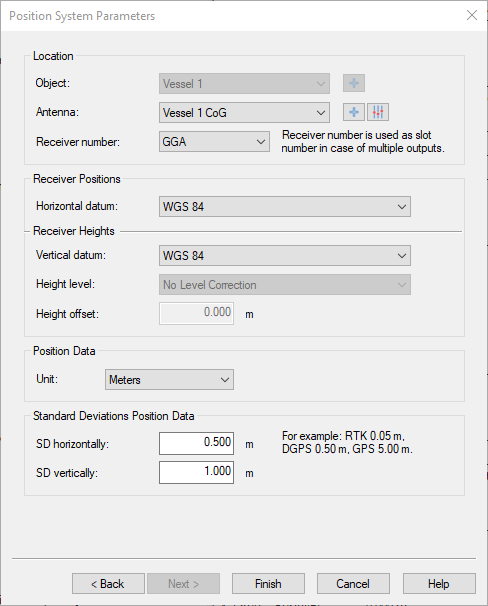Open the Unit dropdown set to Meters
This screenshot has width=488, height=606.
click(x=169, y=380)
